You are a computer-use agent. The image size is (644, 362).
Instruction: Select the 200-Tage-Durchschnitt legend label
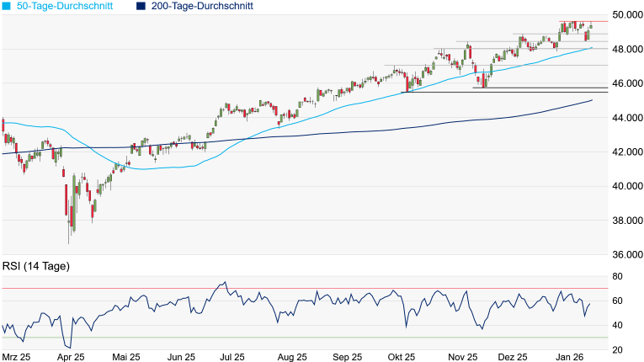click(202, 7)
